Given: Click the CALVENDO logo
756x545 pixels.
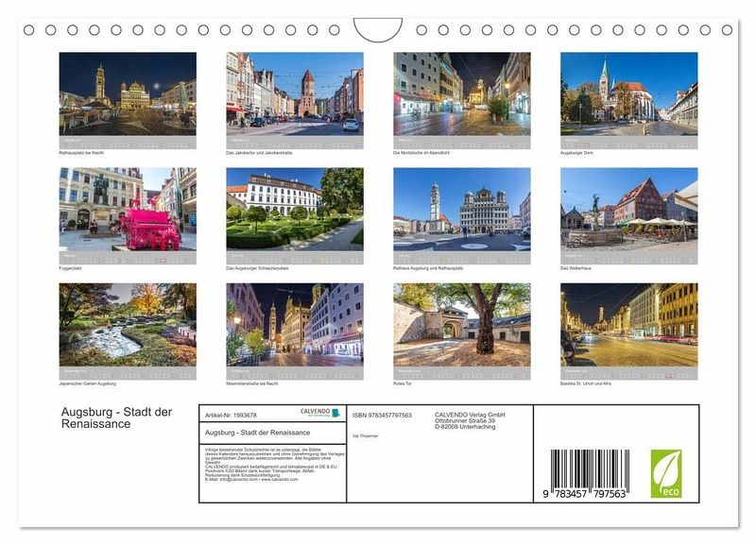Looking at the screenshot, I should [319, 414].
